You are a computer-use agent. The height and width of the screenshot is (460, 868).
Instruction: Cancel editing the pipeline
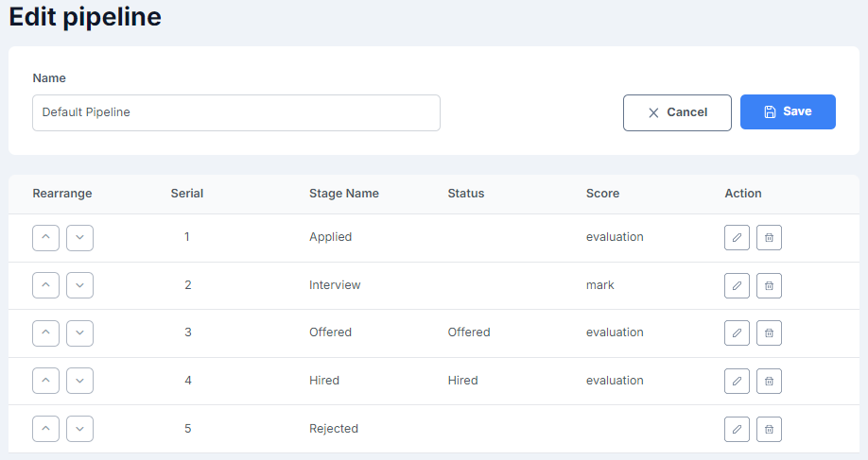coord(677,112)
